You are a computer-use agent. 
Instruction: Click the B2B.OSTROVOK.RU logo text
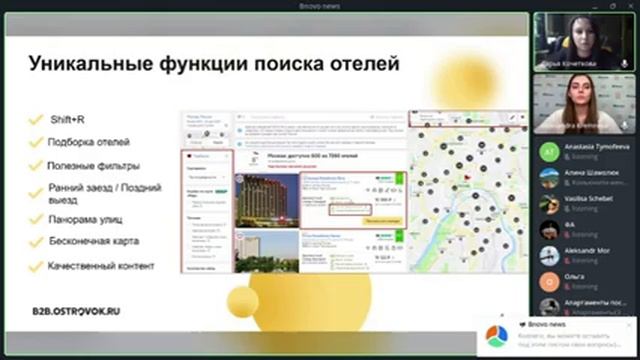pos(76,311)
